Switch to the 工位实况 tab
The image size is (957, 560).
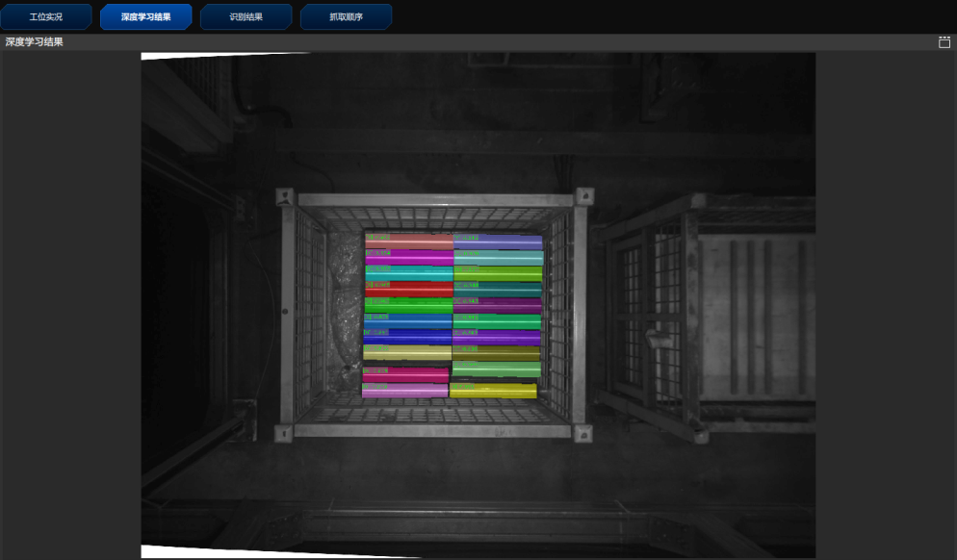(x=47, y=16)
